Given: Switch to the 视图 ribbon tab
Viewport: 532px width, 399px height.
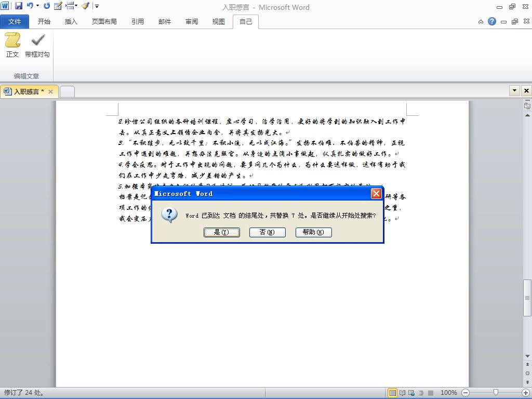Looking at the screenshot, I should click(219, 22).
